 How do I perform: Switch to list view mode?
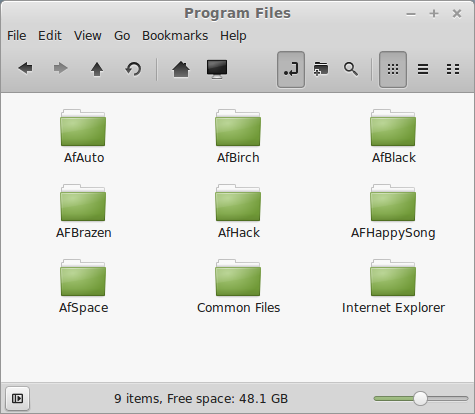423,69
